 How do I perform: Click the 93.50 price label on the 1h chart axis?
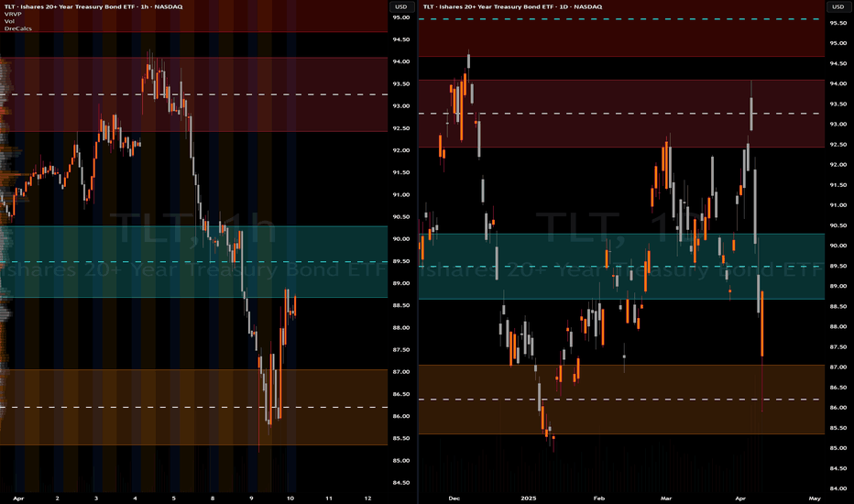tap(401, 84)
